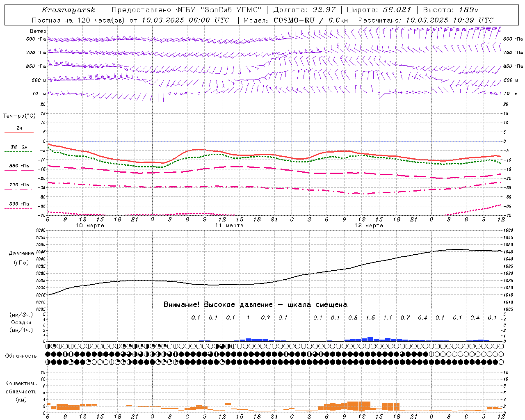The width and height of the screenshot is (525, 420).
Task: Click the elevation text 'Высота: 189м'
Action: click(451, 10)
